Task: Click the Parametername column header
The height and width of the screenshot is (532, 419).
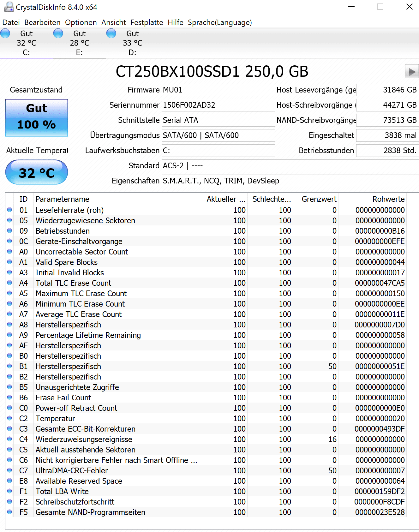Action: tap(117, 199)
